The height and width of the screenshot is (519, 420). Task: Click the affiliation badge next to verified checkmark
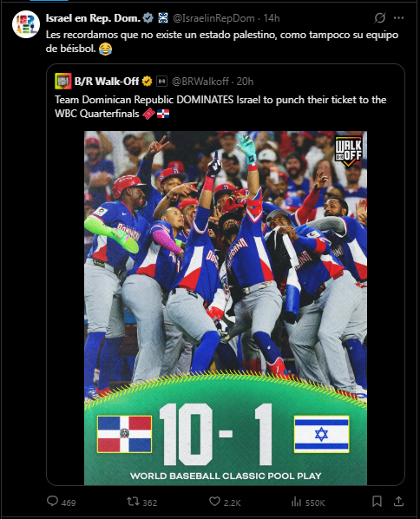pos(163,18)
